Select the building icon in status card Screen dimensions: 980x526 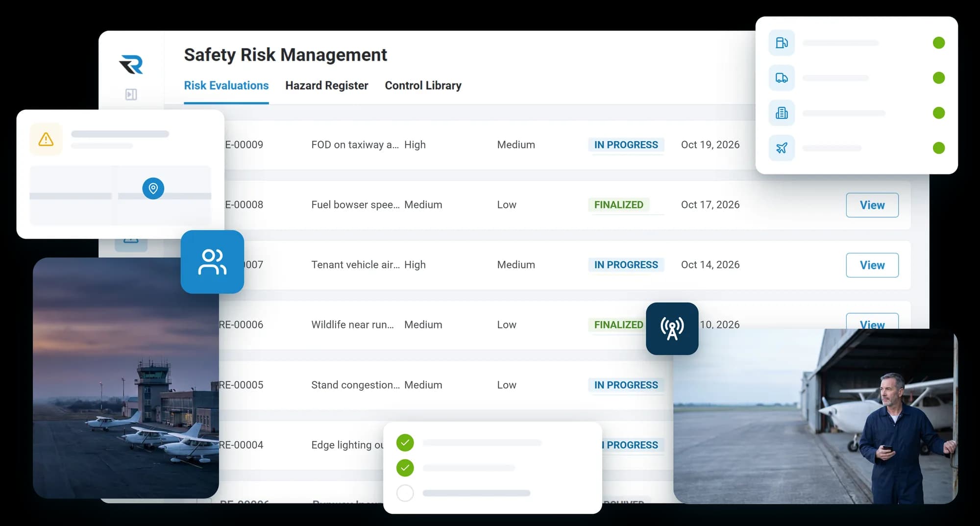coord(782,113)
